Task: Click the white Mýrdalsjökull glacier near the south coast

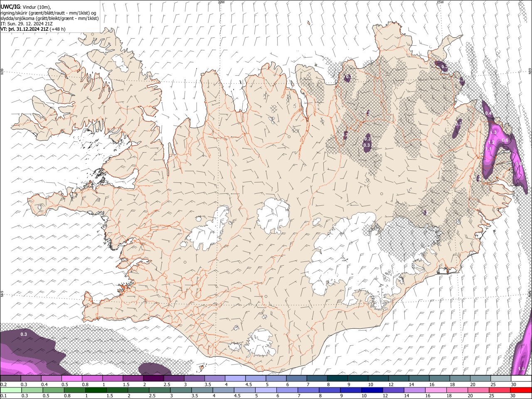Action: (260, 343)
